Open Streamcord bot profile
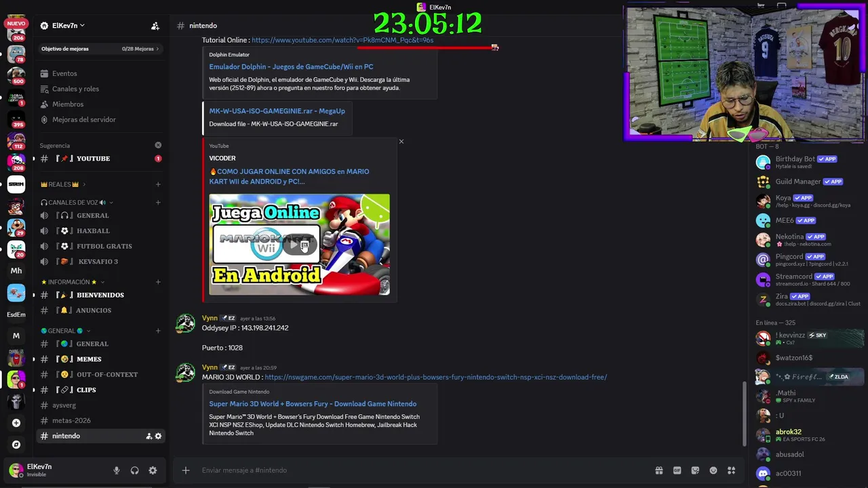The width and height of the screenshot is (868, 488). point(808,279)
